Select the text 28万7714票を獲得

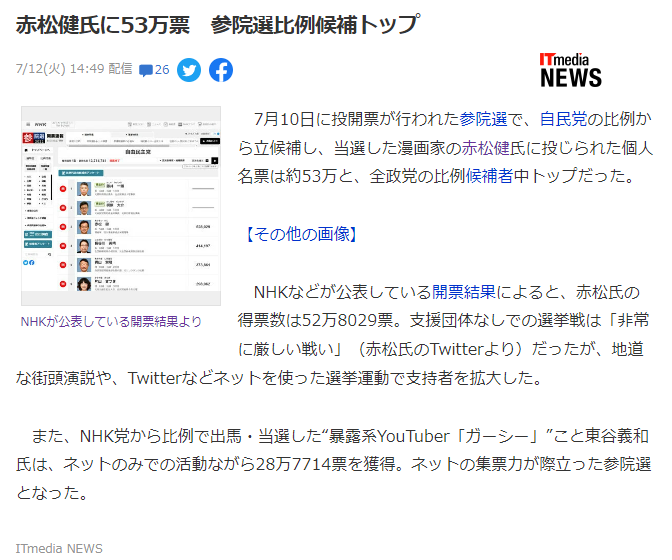pyautogui.click(x=325, y=464)
